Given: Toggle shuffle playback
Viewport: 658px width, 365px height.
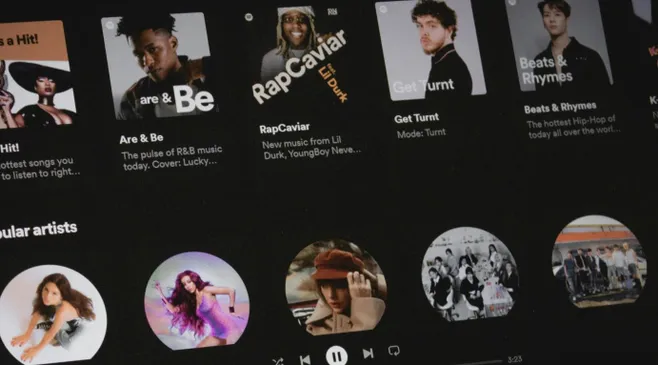Looking at the screenshot, I should click(x=277, y=361).
